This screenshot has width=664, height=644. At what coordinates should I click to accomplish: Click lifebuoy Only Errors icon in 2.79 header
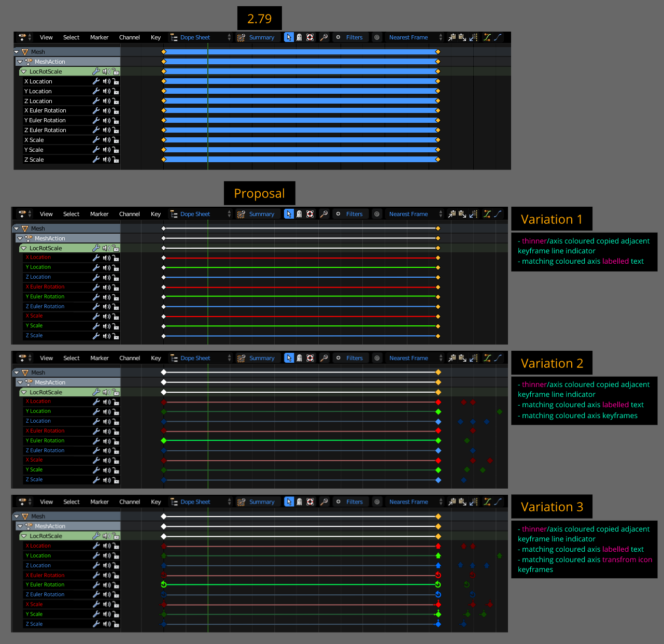coord(310,37)
